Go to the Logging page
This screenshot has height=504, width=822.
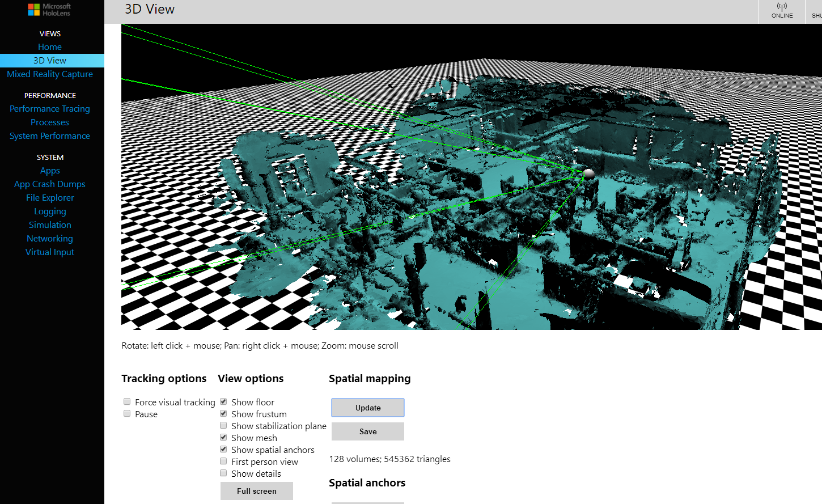point(50,211)
